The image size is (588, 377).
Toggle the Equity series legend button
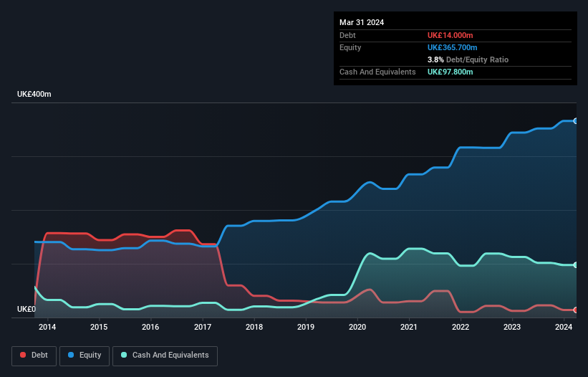[x=85, y=355]
